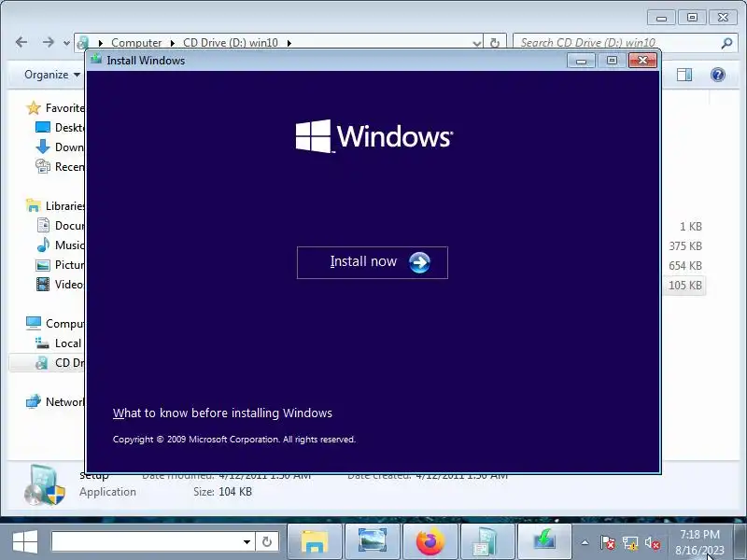Screen dimensions: 747x560
Task: Open What to know before installing Windows link
Action: [222, 413]
